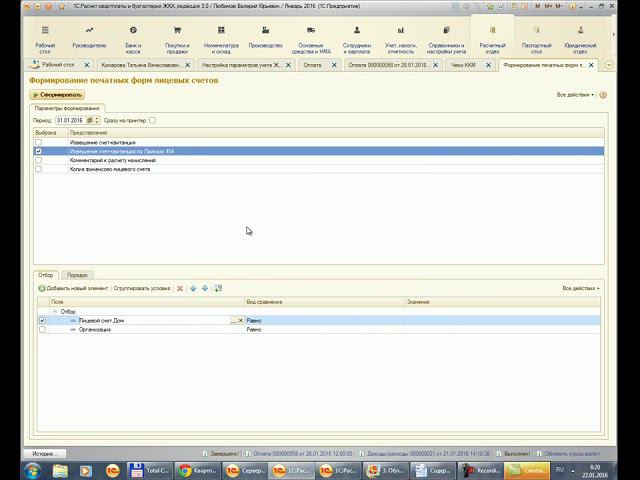Image resolution: width=640 pixels, height=480 pixels.
Task: Open Windows Start menu
Action: (33, 471)
